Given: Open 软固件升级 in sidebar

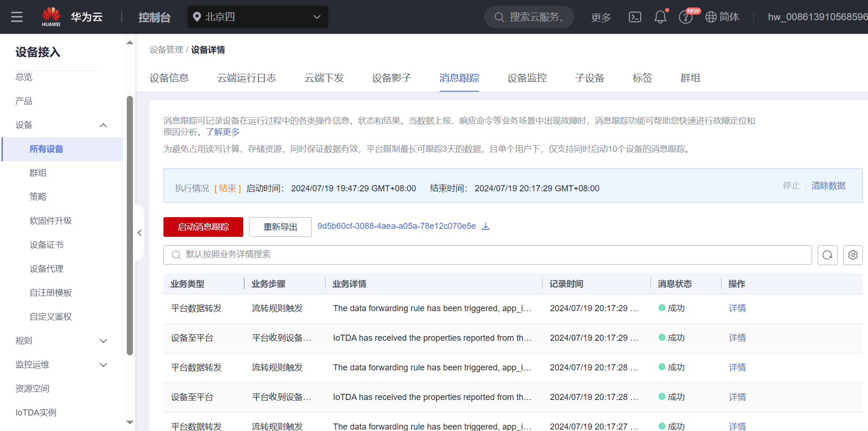Looking at the screenshot, I should coord(51,221).
